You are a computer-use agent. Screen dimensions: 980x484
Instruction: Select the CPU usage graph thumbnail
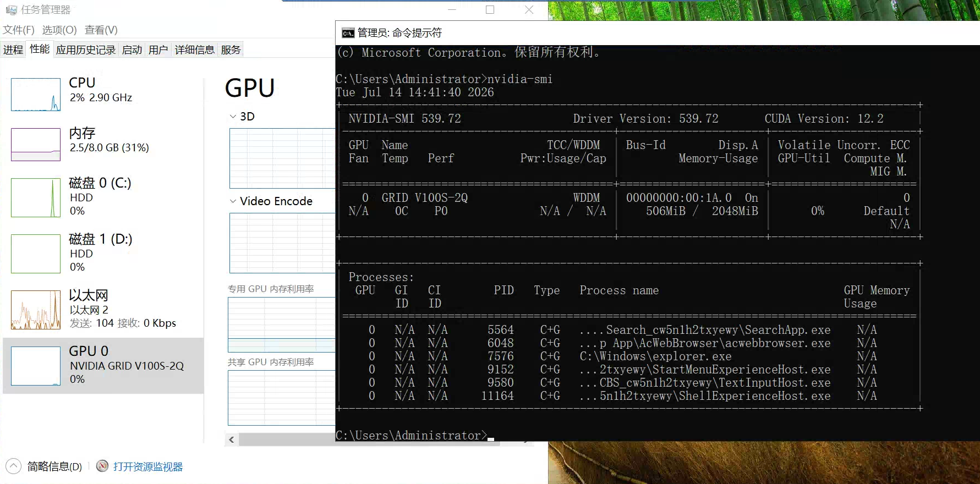(x=36, y=95)
